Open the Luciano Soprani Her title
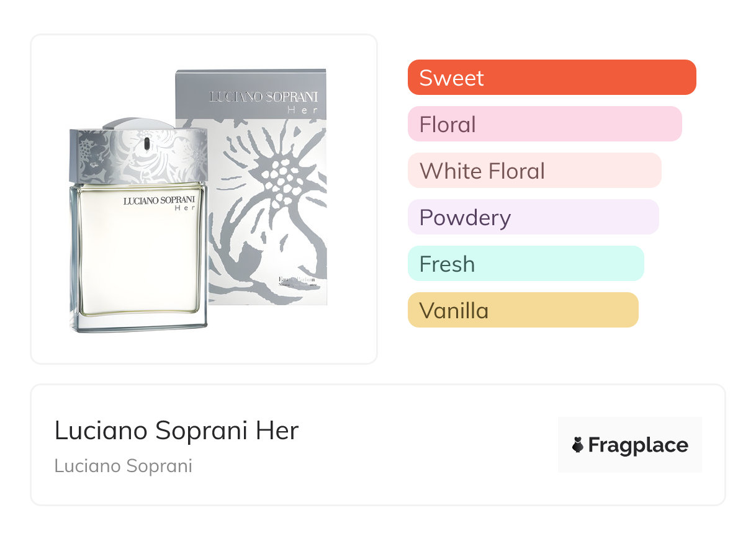The image size is (756, 536). [176, 431]
